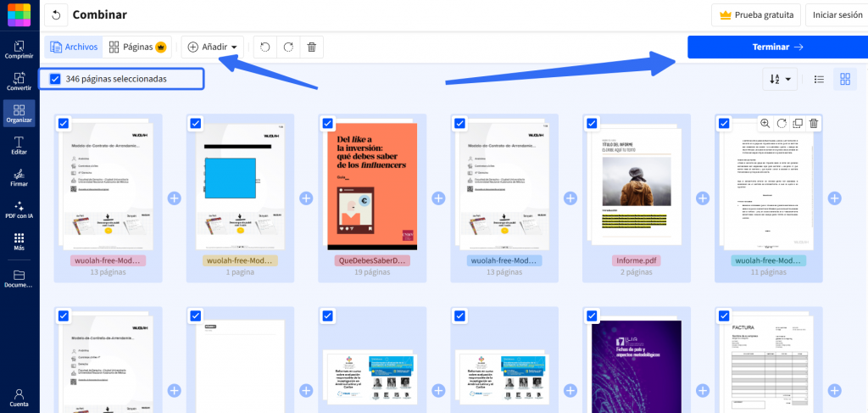
Task: Click the colorful Smallpdf logo
Action: (x=19, y=15)
